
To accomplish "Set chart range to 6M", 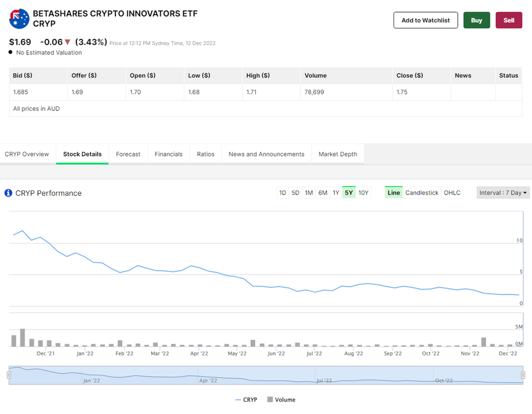I will click(x=323, y=193).
